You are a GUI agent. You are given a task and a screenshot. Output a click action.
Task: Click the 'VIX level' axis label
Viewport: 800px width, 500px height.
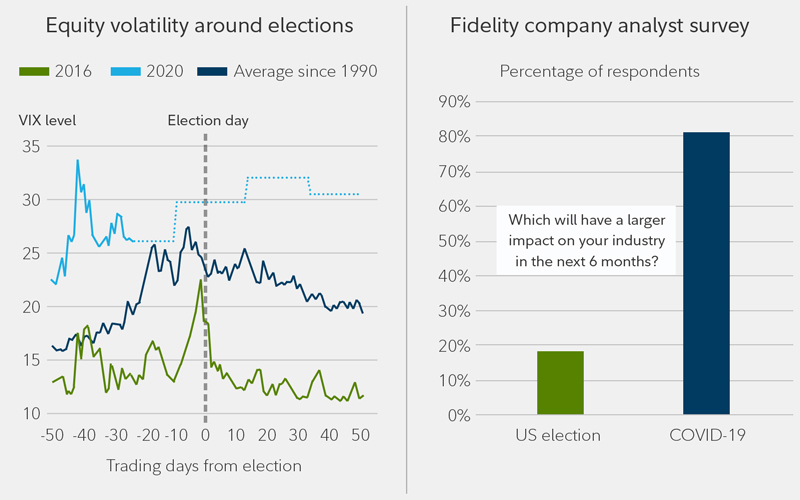tap(47, 121)
